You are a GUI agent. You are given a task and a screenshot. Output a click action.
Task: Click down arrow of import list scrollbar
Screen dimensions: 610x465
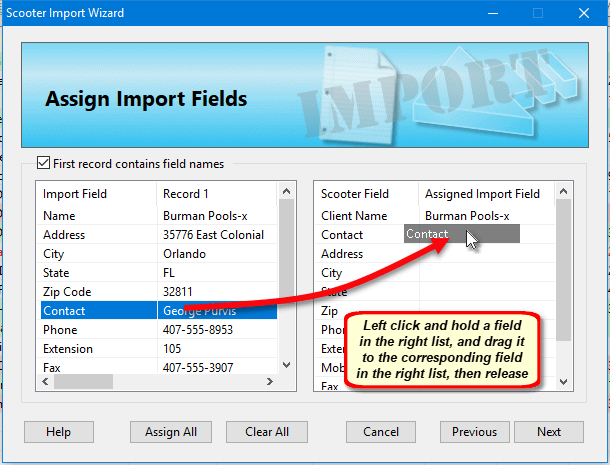[287, 365]
